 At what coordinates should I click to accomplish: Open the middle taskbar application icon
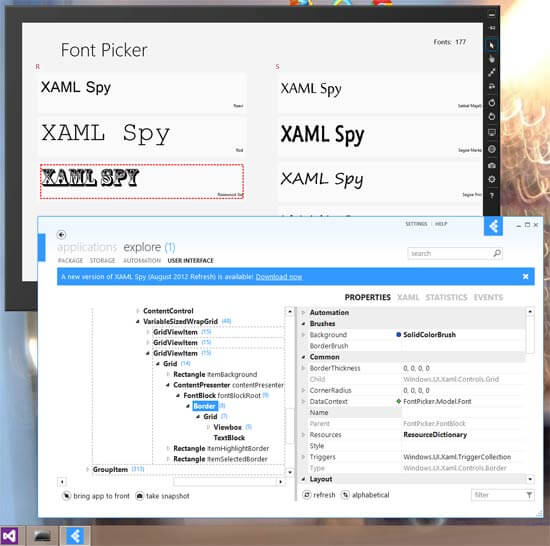[42, 536]
